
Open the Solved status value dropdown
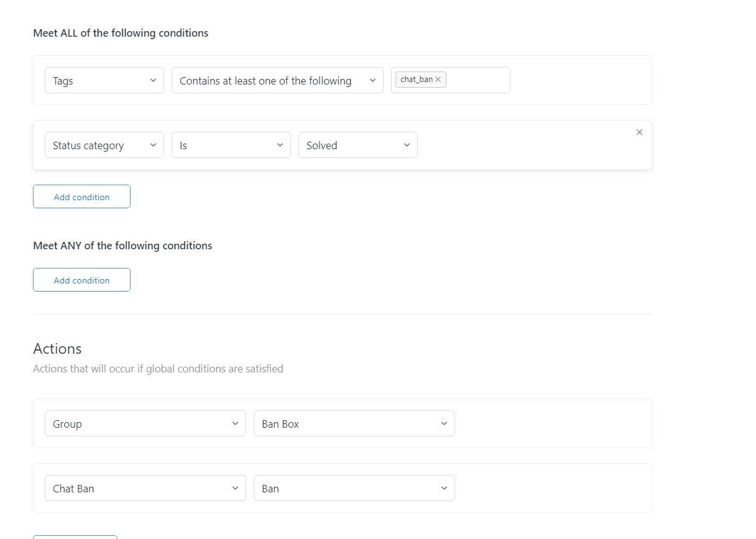pyautogui.click(x=357, y=145)
